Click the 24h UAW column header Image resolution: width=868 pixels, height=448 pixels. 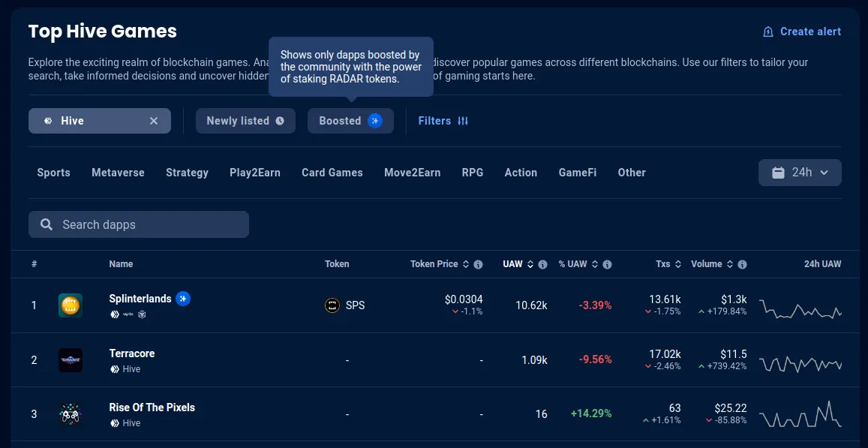[822, 264]
